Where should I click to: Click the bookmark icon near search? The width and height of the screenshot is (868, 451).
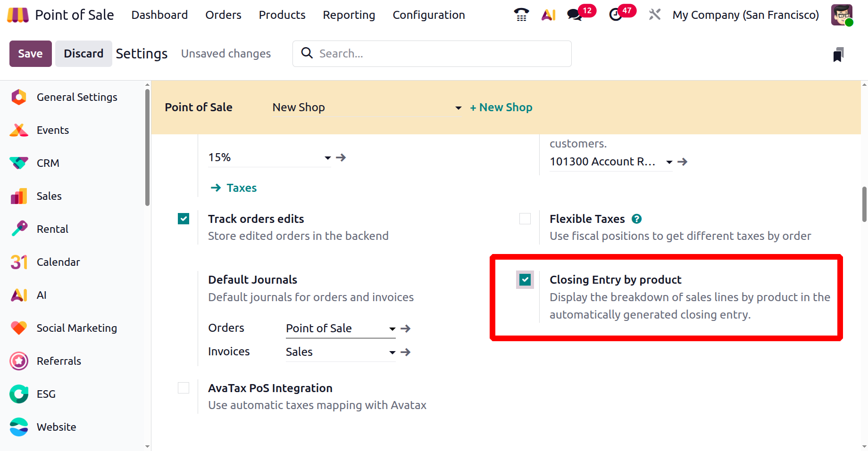click(x=838, y=55)
